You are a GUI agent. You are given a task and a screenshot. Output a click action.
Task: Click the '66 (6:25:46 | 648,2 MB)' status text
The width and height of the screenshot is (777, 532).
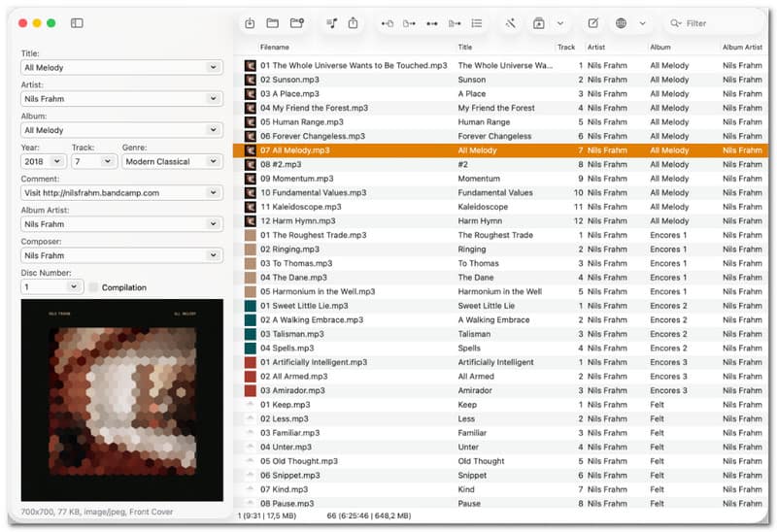(x=369, y=515)
